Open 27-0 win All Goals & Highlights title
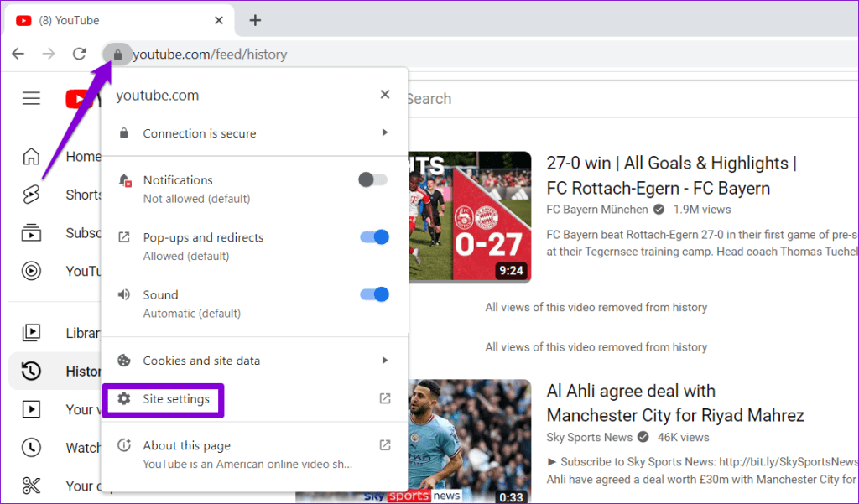 [672, 175]
